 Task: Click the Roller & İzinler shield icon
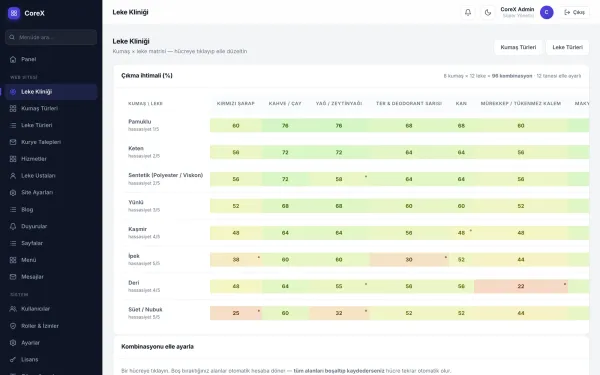pyautogui.click(x=13, y=326)
